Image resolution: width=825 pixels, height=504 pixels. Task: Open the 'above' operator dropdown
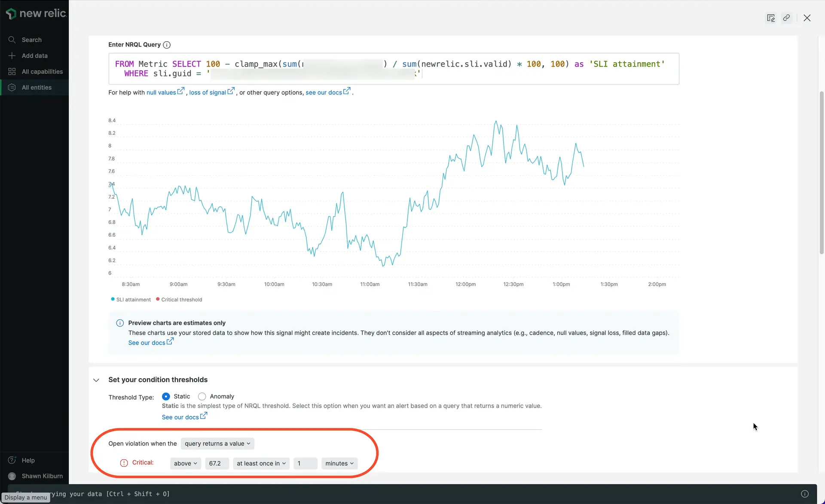(x=185, y=464)
